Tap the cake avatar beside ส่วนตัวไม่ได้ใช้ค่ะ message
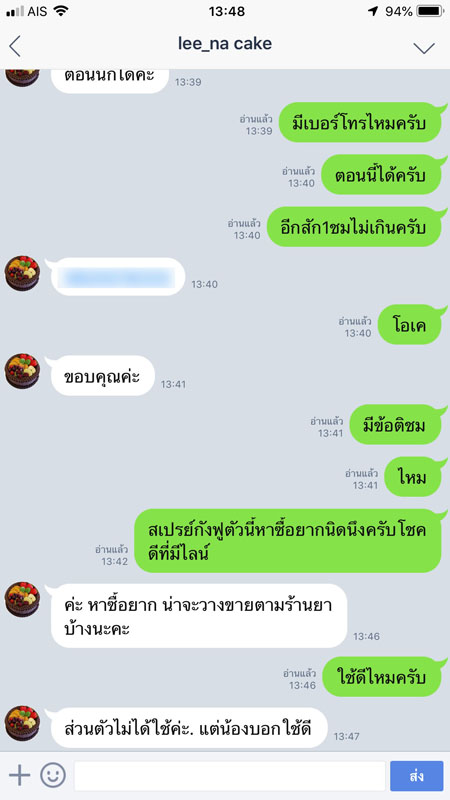This screenshot has width=450, height=800. [x=22, y=723]
